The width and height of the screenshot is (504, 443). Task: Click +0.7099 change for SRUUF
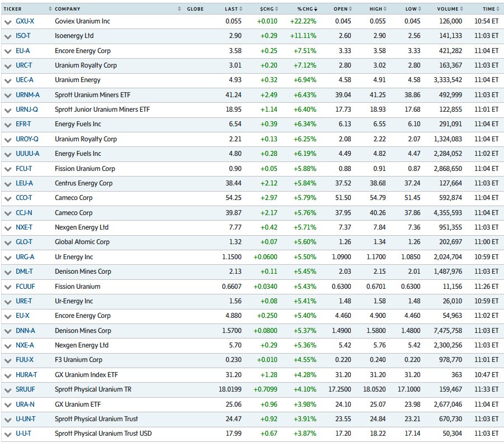[265, 389]
